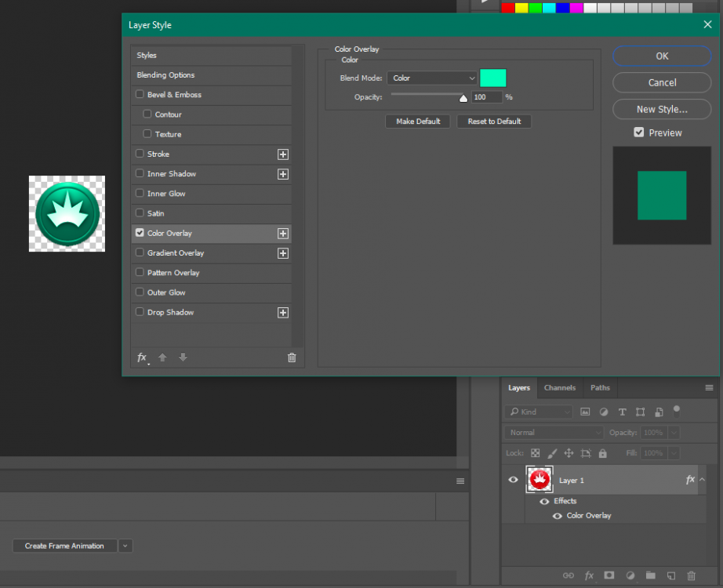
Task: Add another Drop Shadow with plus icon
Action: 282,313
